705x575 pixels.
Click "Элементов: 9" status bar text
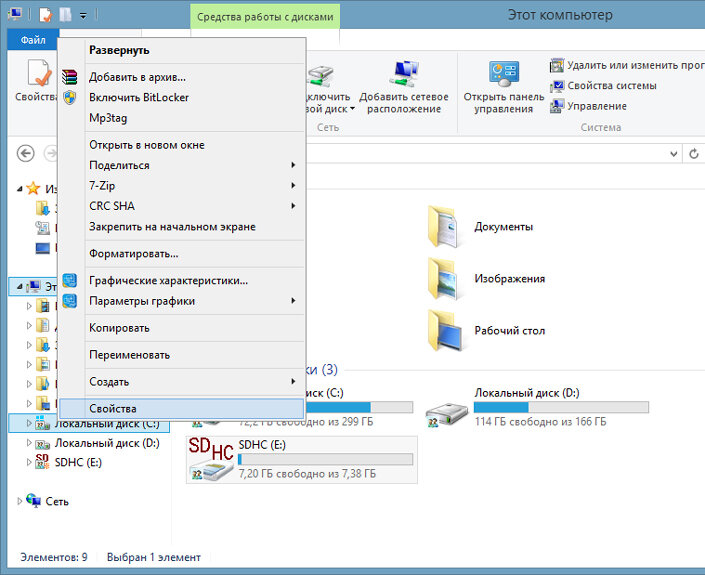[x=54, y=557]
